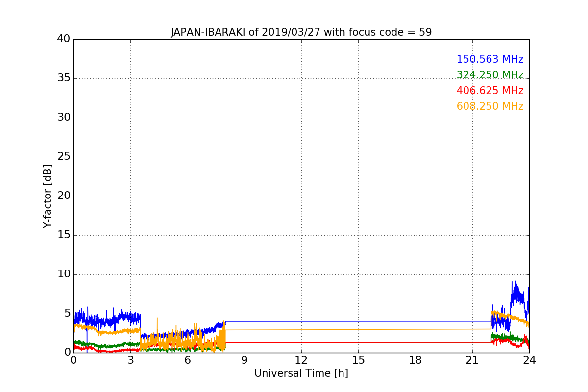Click the plot title JAPAN-IBARAKI of 2019/03/27

click(301, 32)
